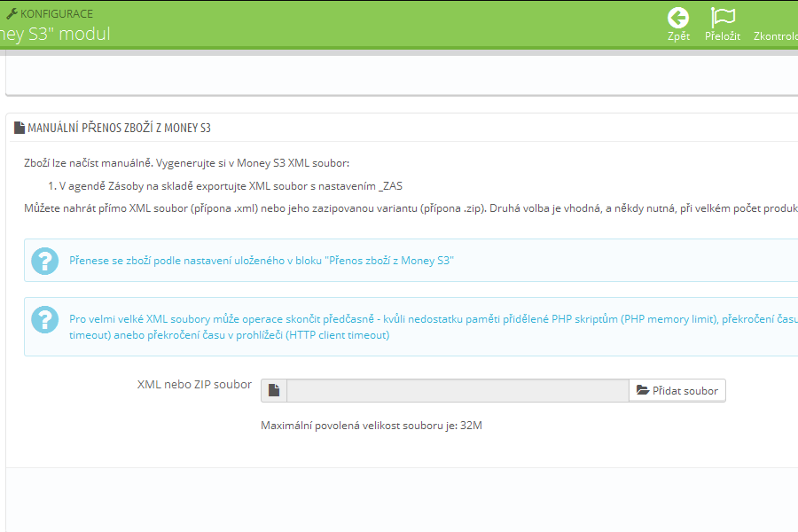Click the "Můžete nahrát přímo XML soubor" paragraph
The height and width of the screenshot is (532, 798).
click(x=411, y=208)
